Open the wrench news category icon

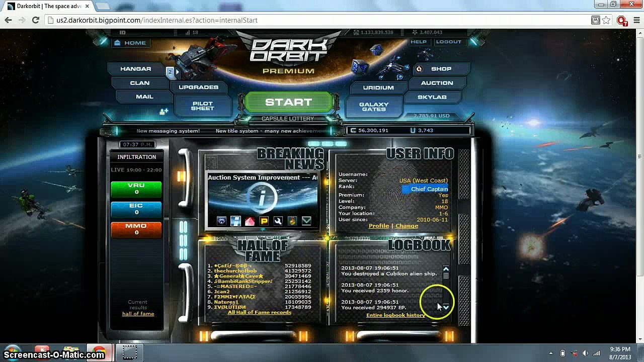click(x=278, y=221)
